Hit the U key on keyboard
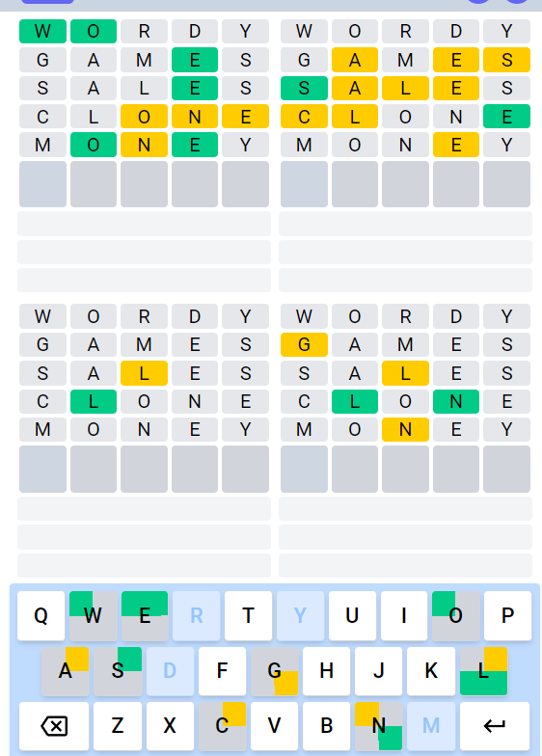542x756 pixels. [x=352, y=615]
